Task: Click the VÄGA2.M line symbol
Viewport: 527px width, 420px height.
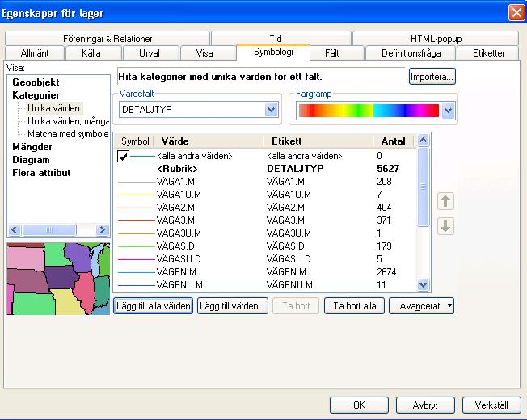Action: point(136,208)
